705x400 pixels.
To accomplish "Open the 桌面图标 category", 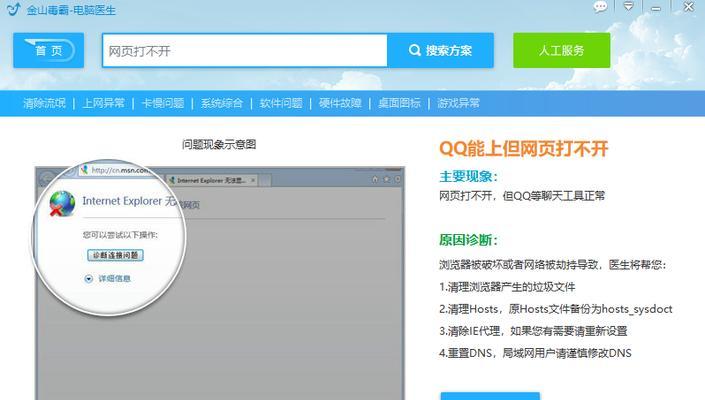I will 399,103.
